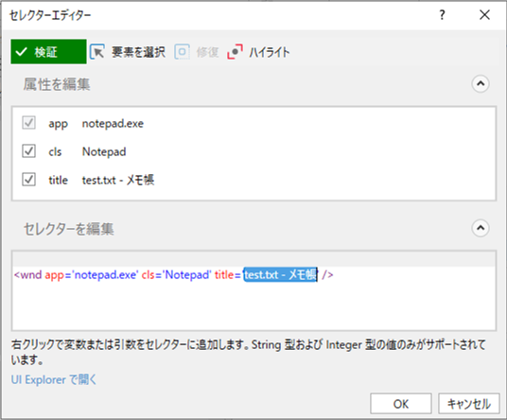Image resolution: width=507 pixels, height=420 pixels.
Task: Uncheck the cls attribute checkbox
Action: [28, 151]
